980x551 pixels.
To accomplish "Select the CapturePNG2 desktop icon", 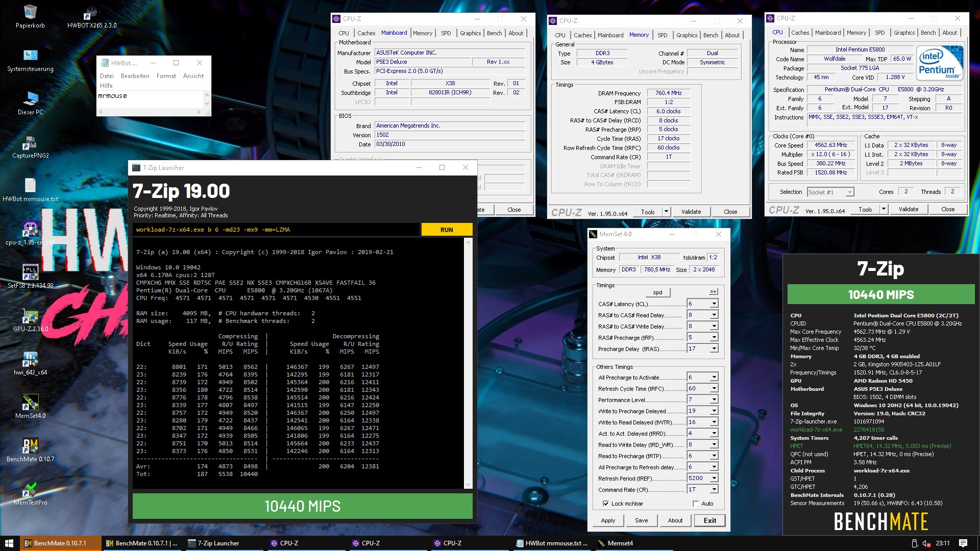I will (x=30, y=147).
